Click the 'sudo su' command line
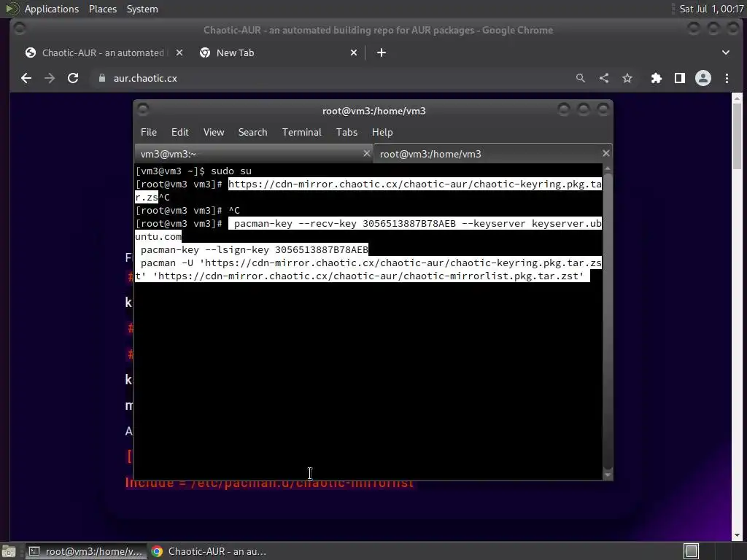The height and width of the screenshot is (560, 747). 193,171
